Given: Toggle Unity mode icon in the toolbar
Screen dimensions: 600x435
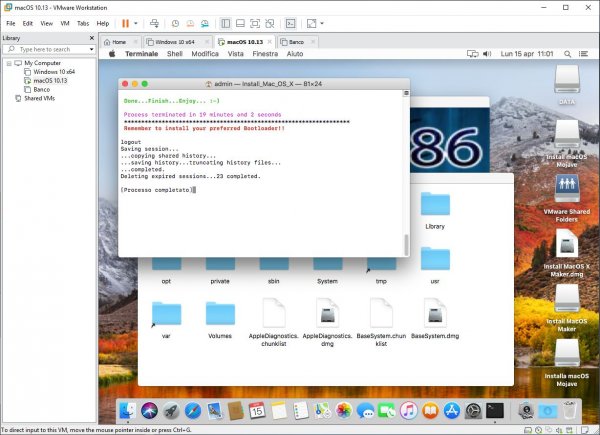Looking at the screenshot, I should click(x=270, y=23).
